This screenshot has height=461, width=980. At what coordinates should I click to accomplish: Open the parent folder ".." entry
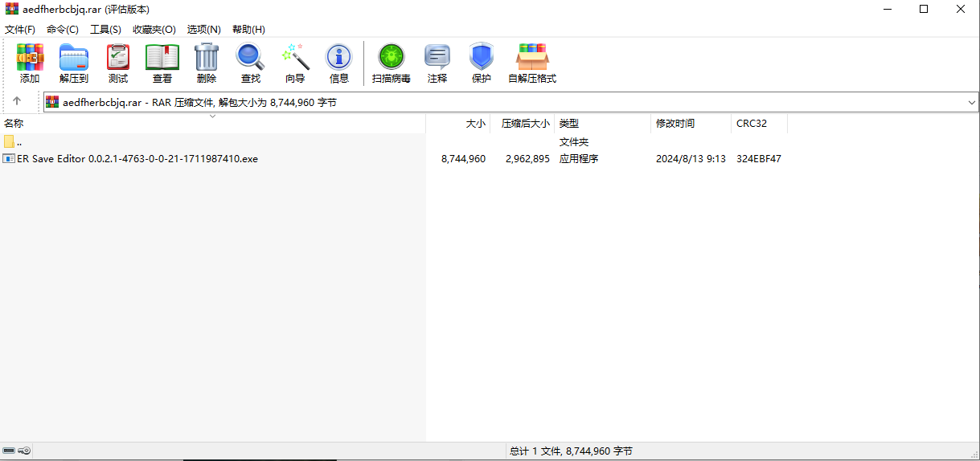click(18, 142)
